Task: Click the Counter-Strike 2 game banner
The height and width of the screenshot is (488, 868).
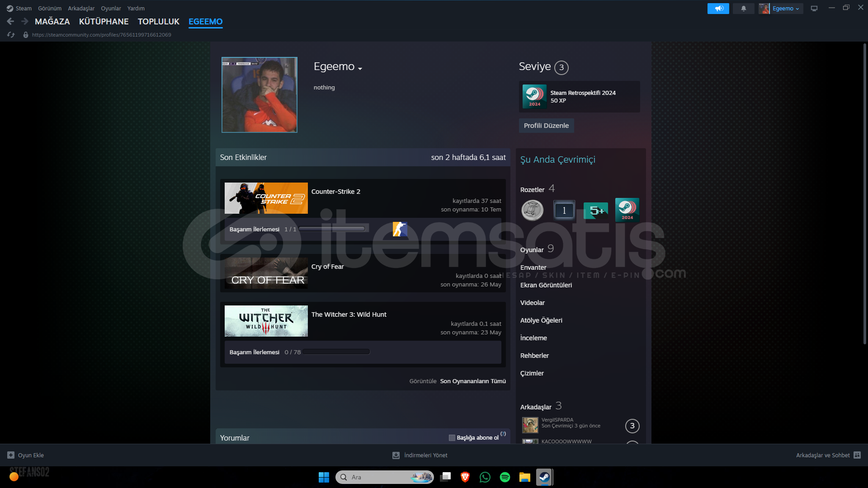Action: 266,198
